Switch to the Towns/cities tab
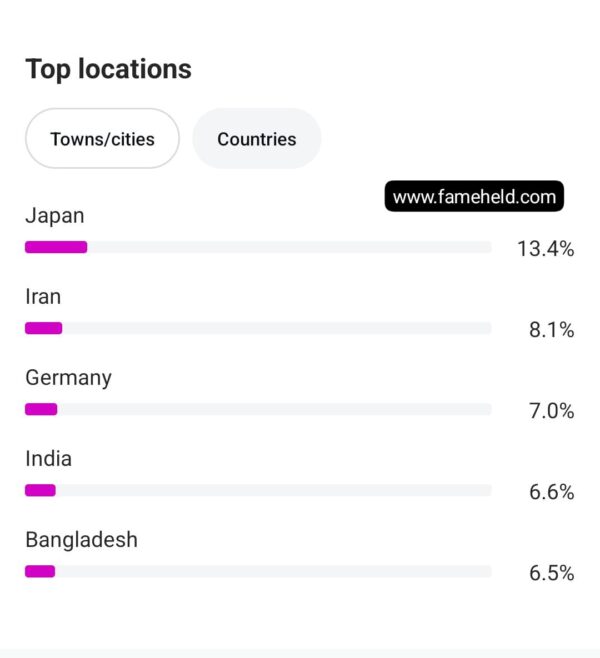The image size is (600, 658). coord(102,138)
